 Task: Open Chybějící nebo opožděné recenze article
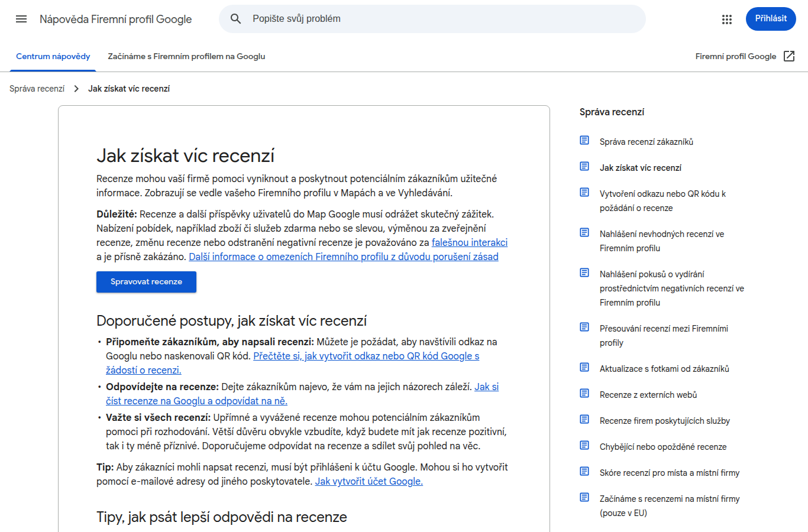tap(663, 447)
